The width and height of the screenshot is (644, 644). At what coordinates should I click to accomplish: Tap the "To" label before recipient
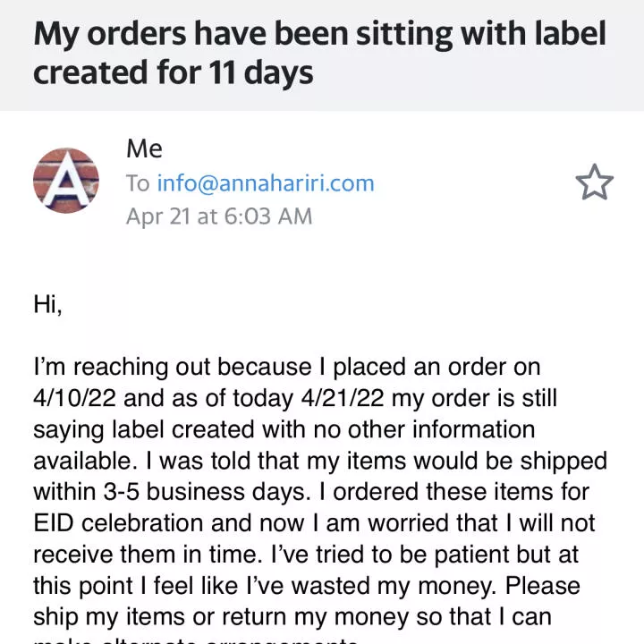point(138,183)
